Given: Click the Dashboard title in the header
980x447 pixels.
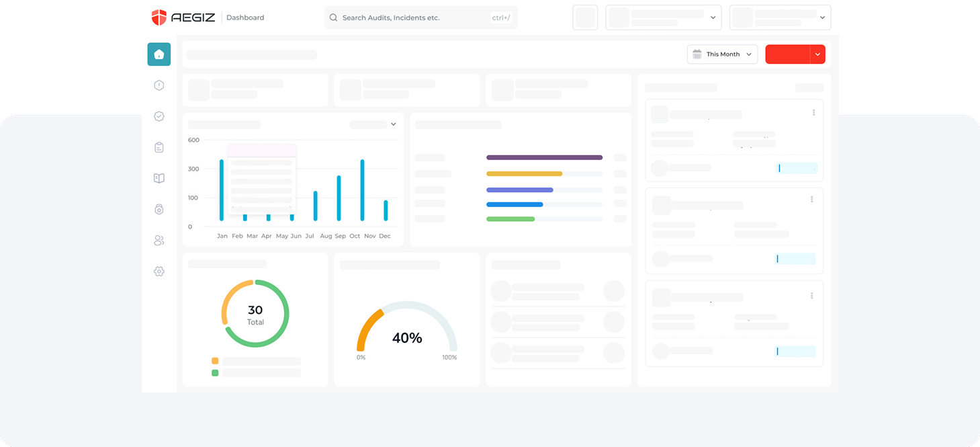Looking at the screenshot, I should (245, 17).
